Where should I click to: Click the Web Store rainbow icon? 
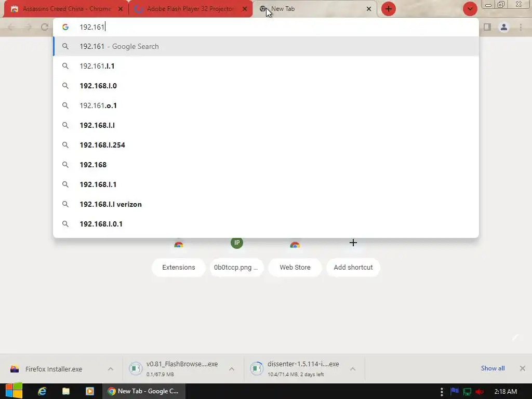click(295, 244)
